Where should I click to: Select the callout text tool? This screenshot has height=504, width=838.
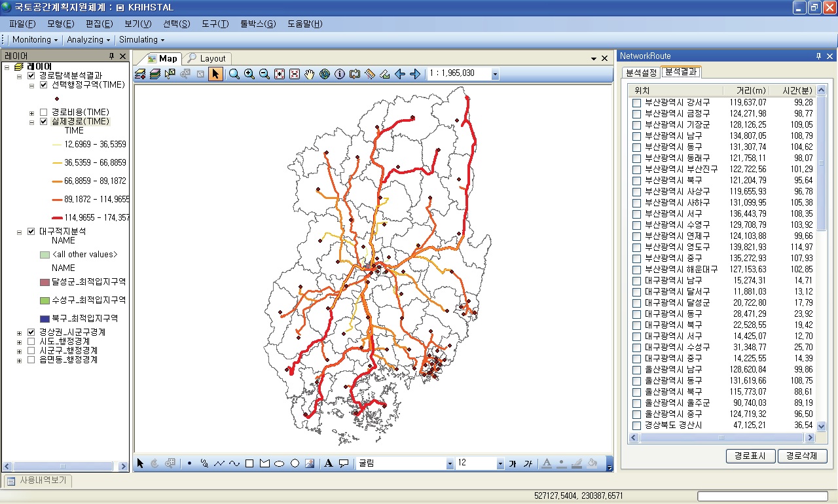click(x=344, y=463)
